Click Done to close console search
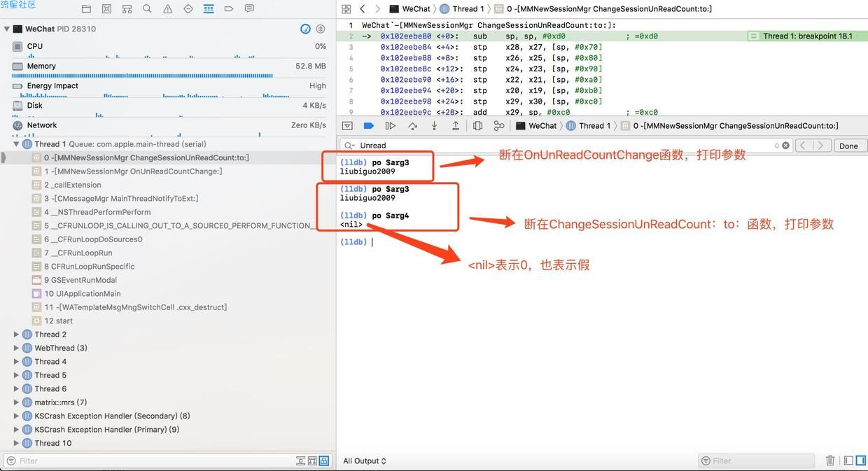The width and height of the screenshot is (868, 471). tap(848, 146)
